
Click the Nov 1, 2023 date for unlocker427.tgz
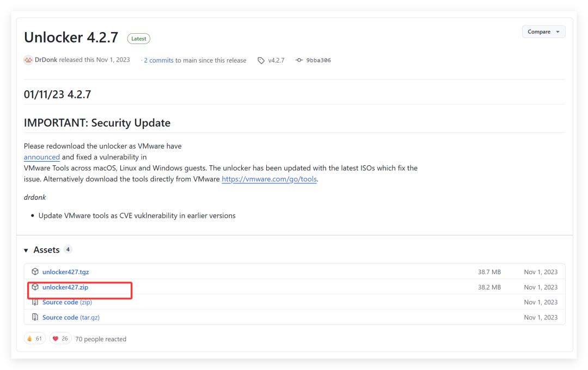coord(541,272)
